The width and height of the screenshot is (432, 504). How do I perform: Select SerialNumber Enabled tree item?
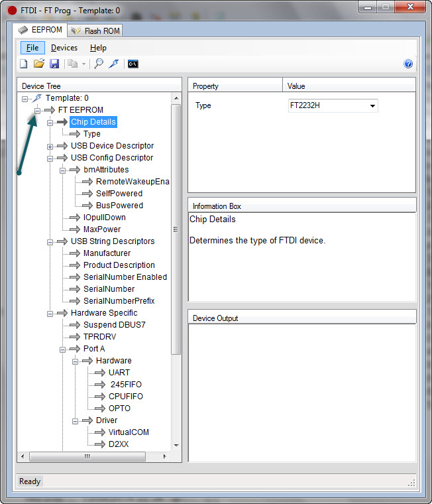(x=125, y=277)
